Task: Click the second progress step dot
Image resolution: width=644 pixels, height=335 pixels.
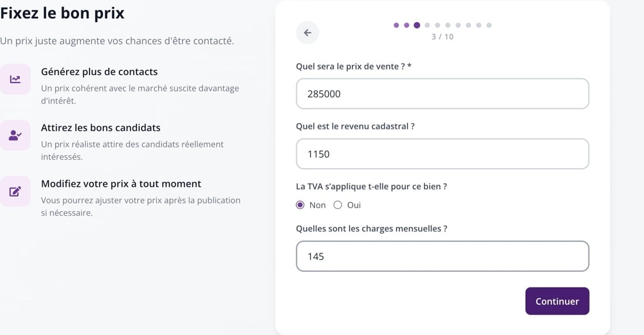Action: pos(407,26)
